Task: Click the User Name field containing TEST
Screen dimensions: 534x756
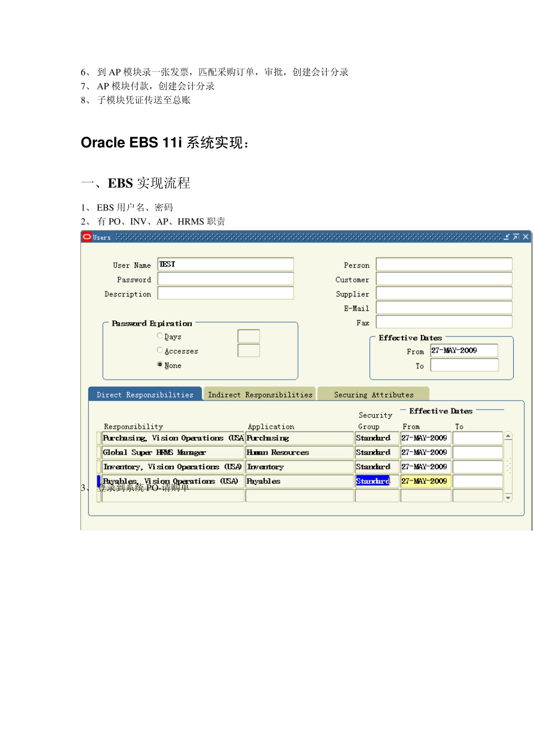Action: [x=225, y=264]
